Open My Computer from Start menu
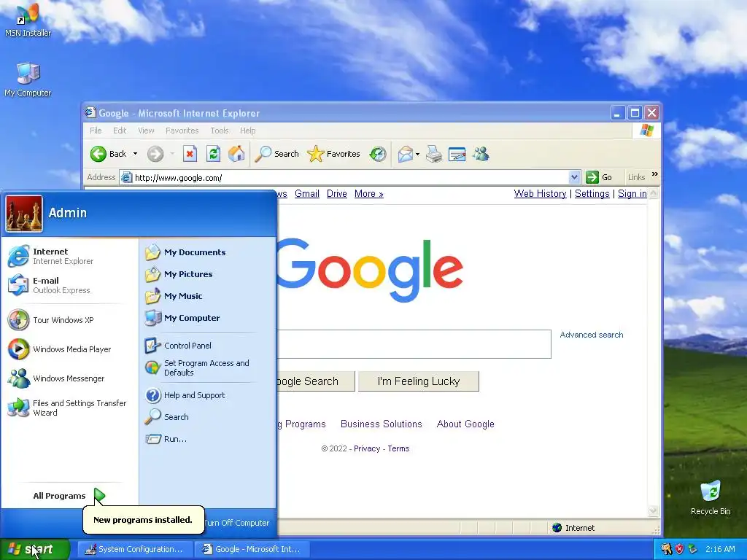 click(207, 318)
